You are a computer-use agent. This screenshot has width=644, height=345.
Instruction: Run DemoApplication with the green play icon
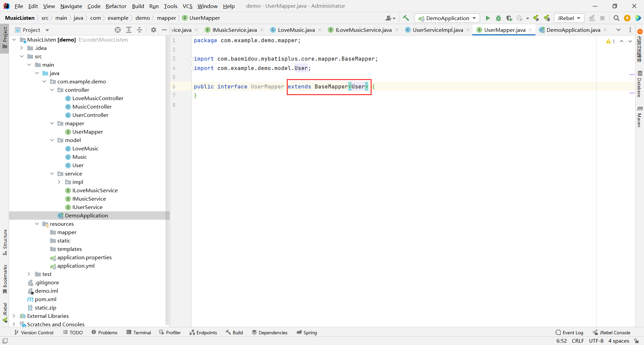[x=488, y=18]
